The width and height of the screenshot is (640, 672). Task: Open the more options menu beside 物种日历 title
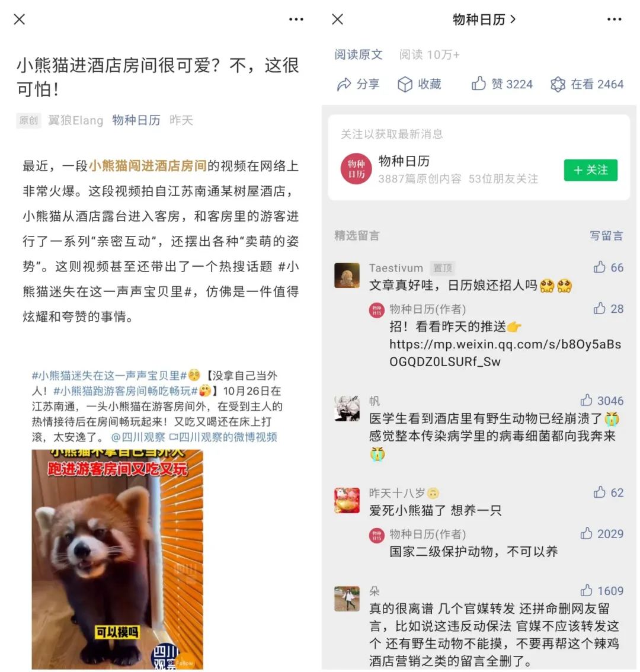coord(614,20)
